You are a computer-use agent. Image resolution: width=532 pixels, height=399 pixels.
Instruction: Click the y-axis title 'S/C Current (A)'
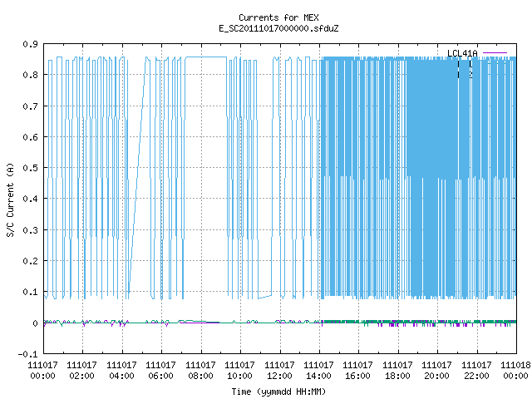pos(10,200)
